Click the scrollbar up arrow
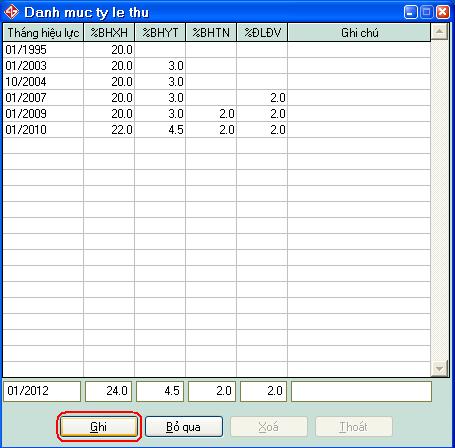 pos(439,32)
